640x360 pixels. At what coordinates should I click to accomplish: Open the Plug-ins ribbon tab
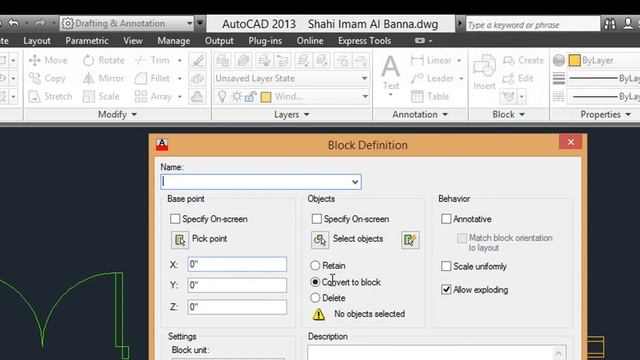[x=265, y=41]
